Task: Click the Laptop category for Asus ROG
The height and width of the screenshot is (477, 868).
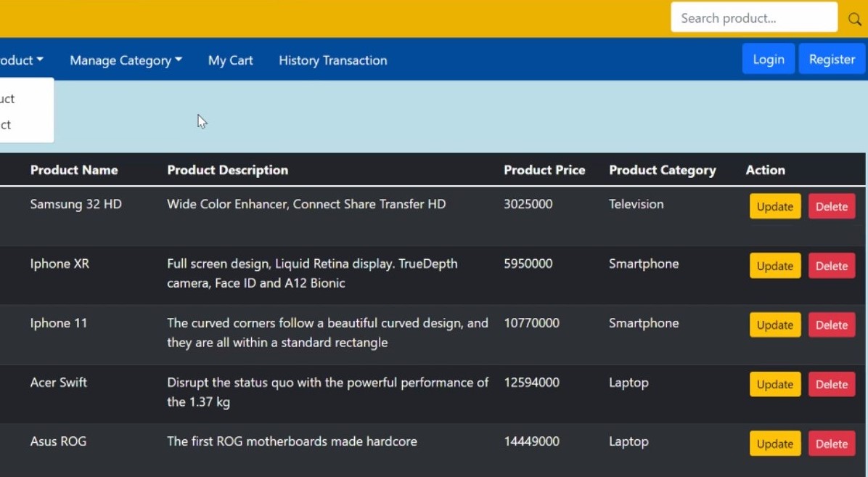Action: coord(629,442)
